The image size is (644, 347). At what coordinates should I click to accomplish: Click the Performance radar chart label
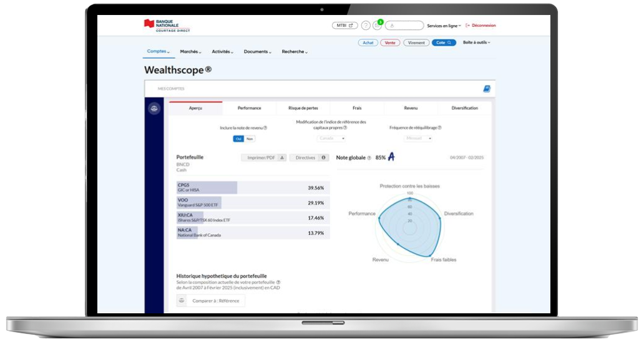click(362, 213)
